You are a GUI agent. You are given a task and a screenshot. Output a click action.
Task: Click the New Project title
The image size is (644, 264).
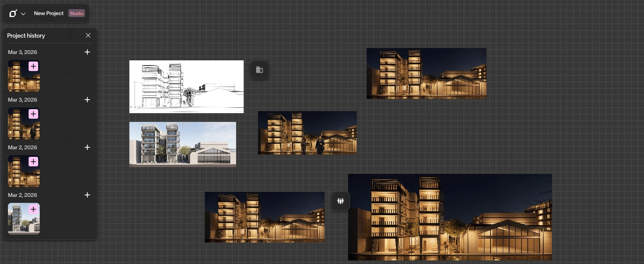click(48, 13)
